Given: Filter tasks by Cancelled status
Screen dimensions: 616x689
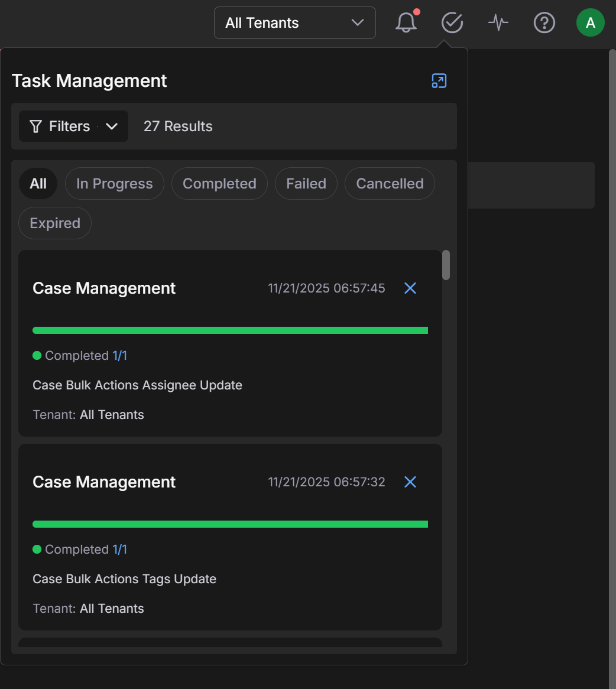Looking at the screenshot, I should (x=390, y=184).
